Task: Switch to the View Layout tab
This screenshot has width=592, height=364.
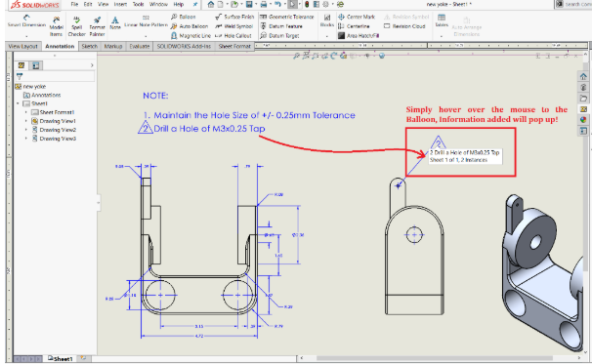Action: 22,46
